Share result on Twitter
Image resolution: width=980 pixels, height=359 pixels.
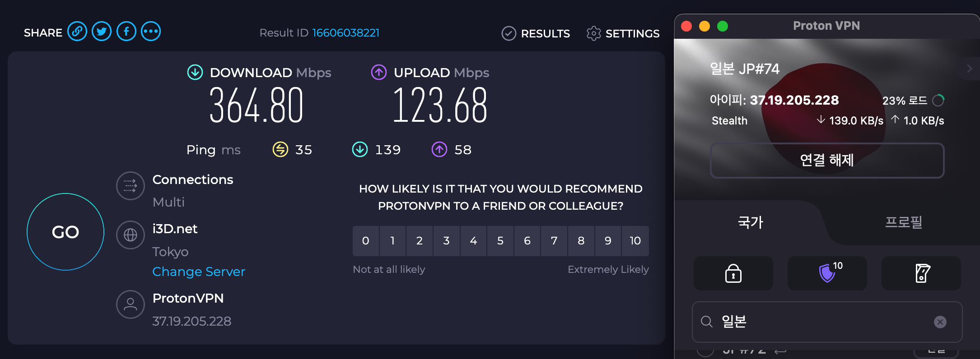click(x=102, y=32)
